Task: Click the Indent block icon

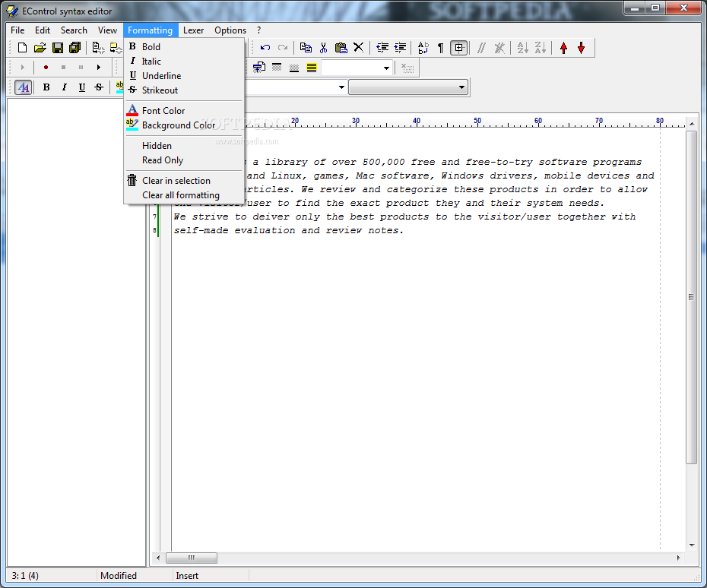Action: coord(399,47)
